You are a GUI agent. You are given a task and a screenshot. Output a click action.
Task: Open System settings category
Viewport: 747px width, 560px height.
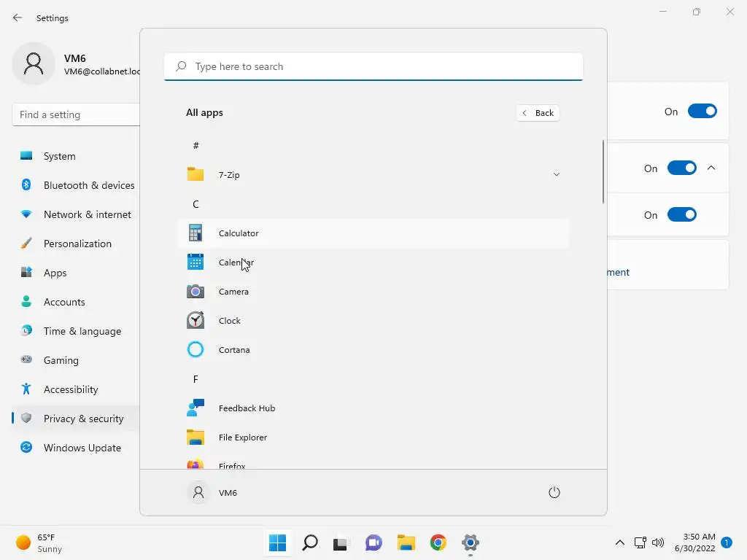[x=76, y=156]
